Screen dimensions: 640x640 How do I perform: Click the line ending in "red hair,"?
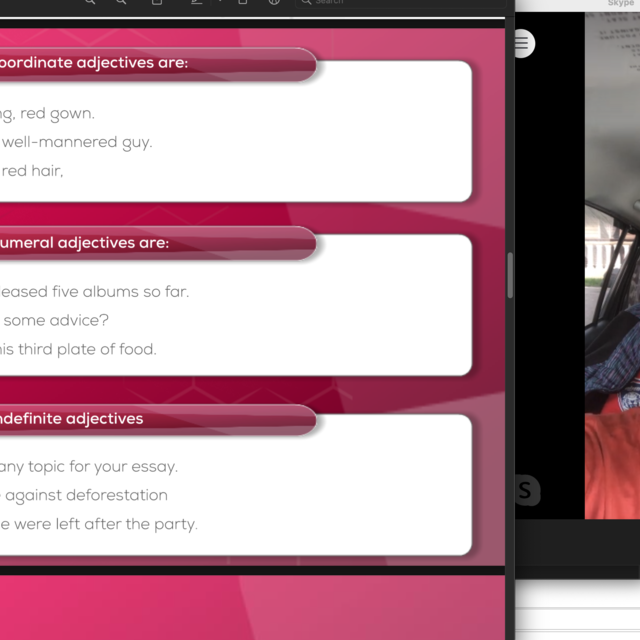(32, 171)
